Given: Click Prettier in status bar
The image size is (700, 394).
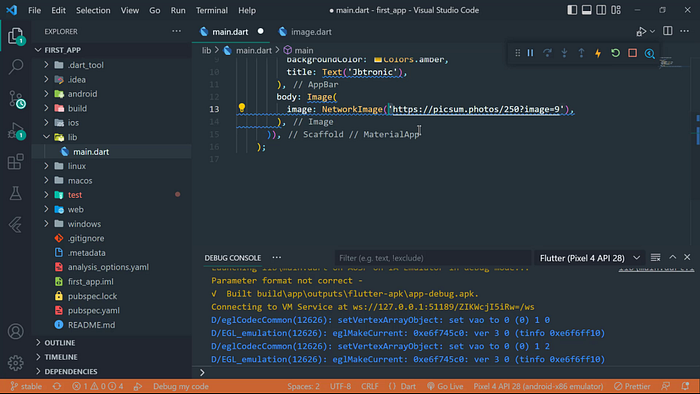Looking at the screenshot, I should point(632,386).
